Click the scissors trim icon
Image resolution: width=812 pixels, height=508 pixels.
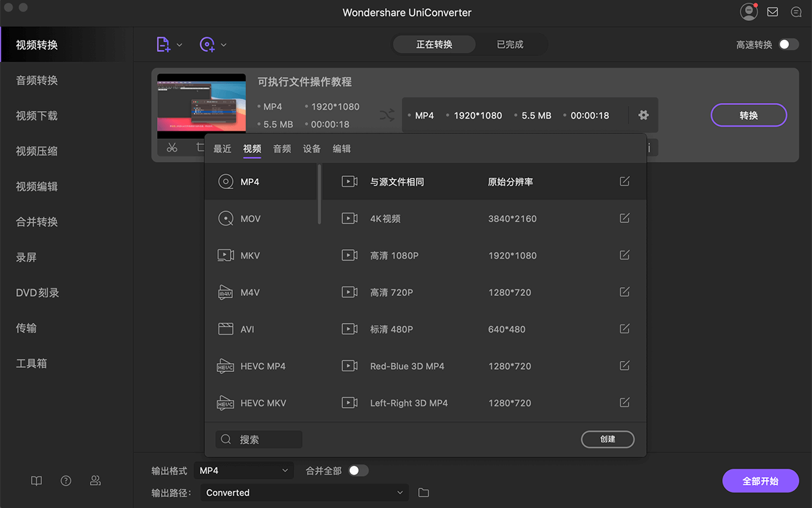coord(172,148)
